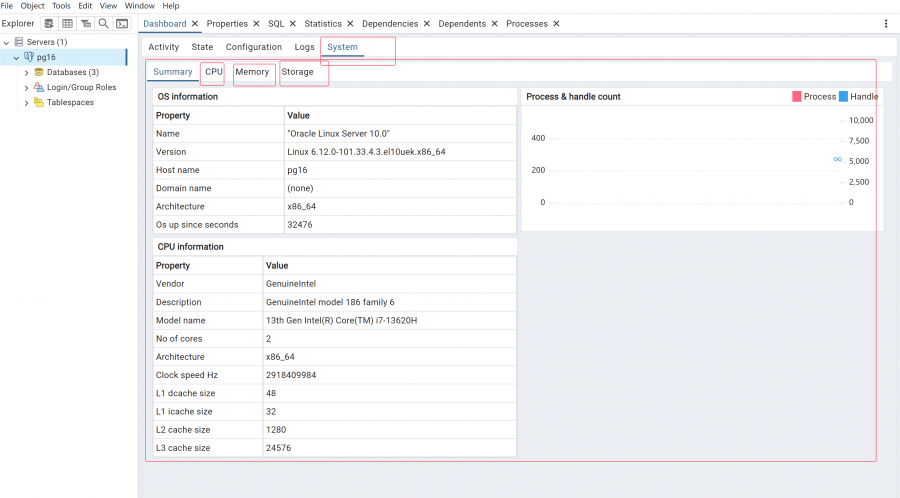The image size is (900, 498).
Task: Switch to the Processes tab
Action: point(527,24)
